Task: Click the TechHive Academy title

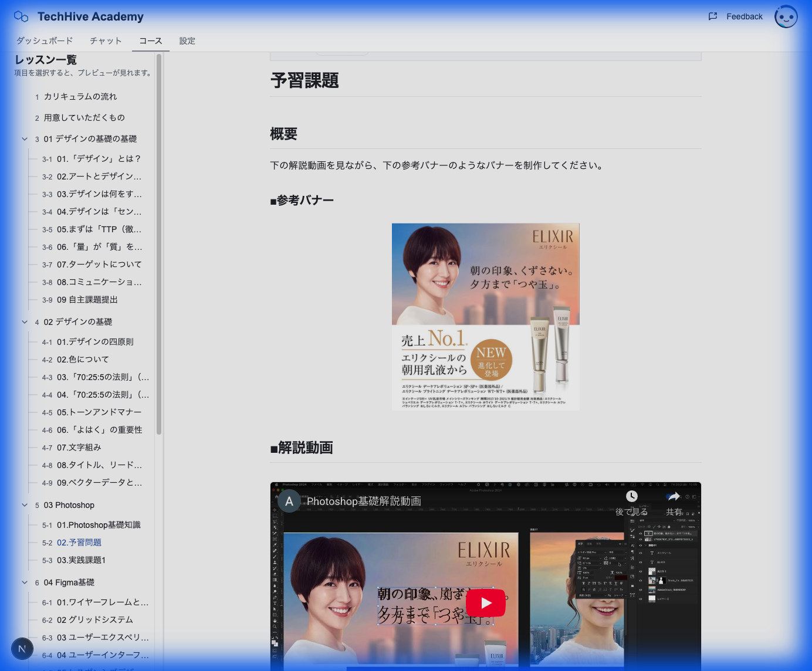Action: click(90, 16)
